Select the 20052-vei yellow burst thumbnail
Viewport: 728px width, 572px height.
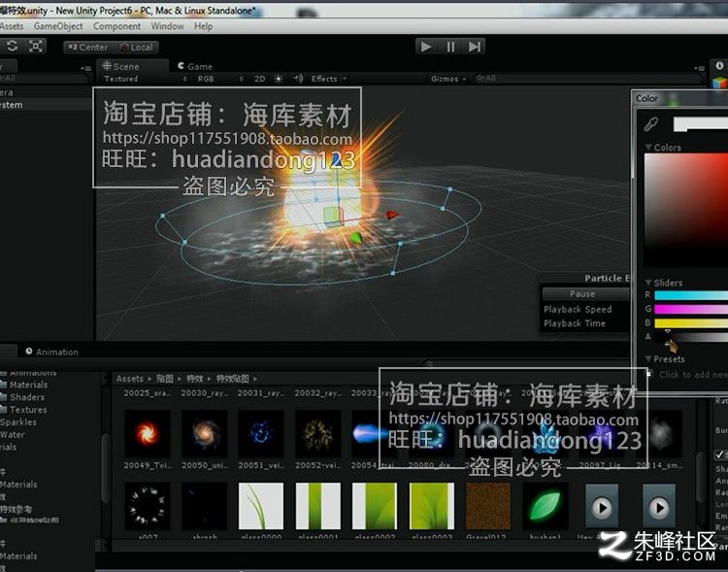318,434
